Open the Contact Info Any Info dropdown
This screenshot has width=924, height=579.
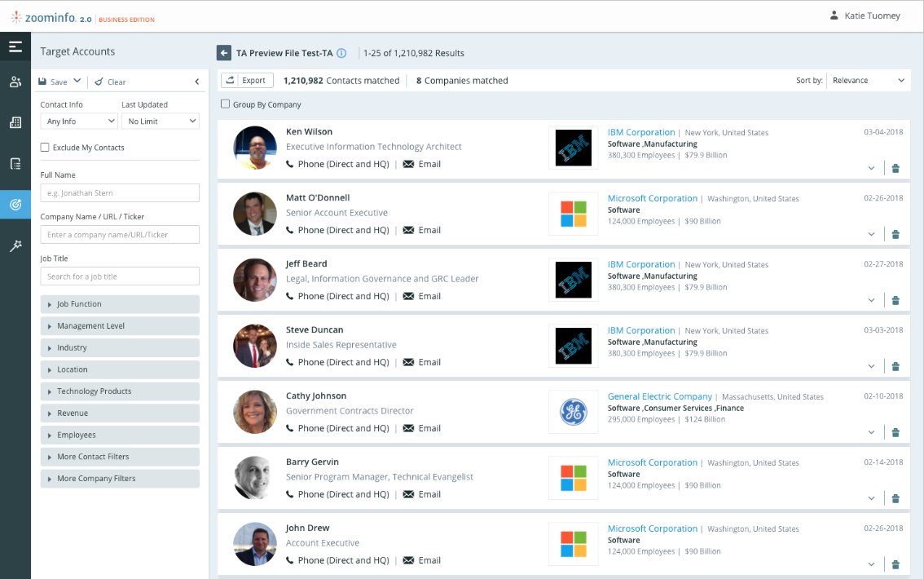(79, 122)
